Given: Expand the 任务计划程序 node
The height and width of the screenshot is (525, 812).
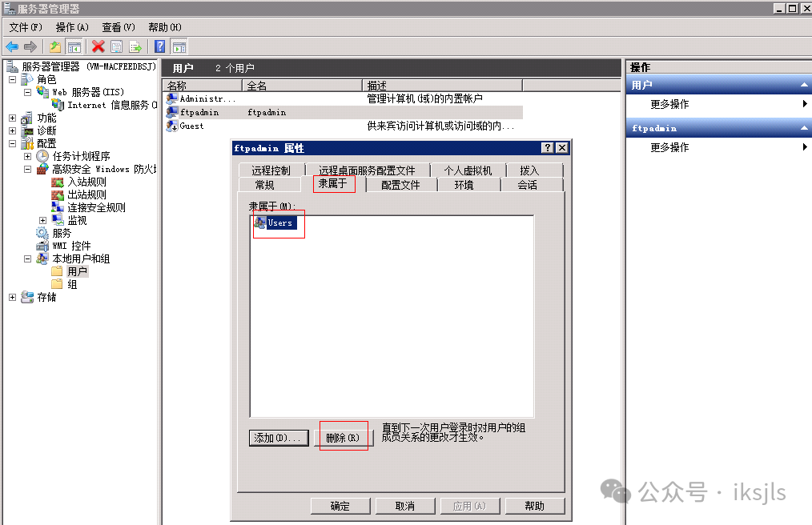Looking at the screenshot, I should coord(27,156).
